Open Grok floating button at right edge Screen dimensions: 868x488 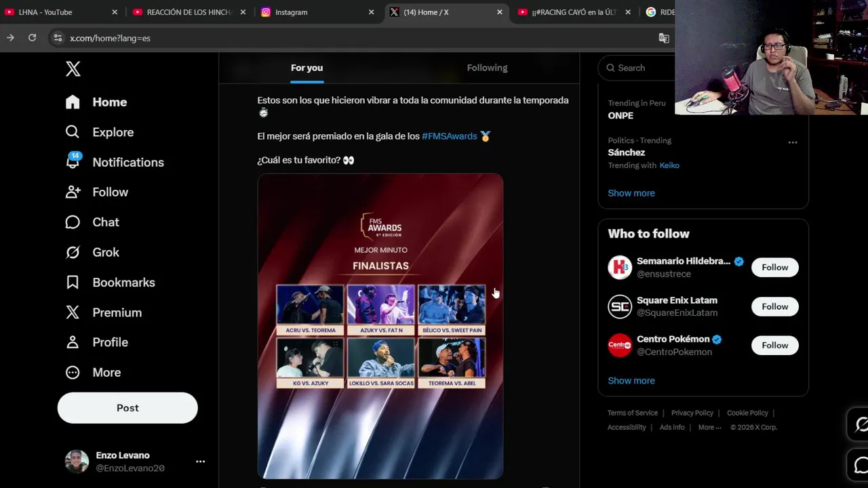(x=860, y=425)
